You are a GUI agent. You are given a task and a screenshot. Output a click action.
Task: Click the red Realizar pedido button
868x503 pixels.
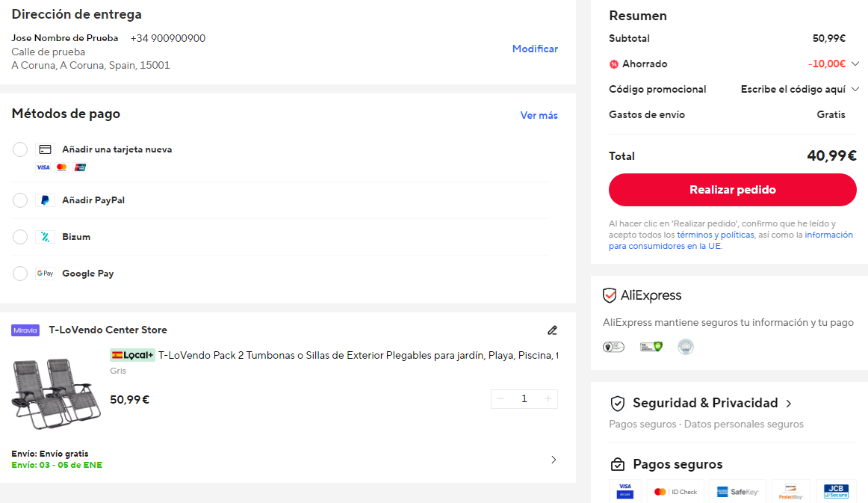point(732,190)
